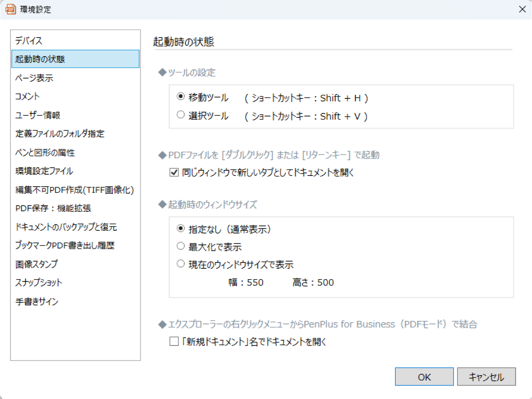Select 起動時の状態 in the category list
Image resolution: width=532 pixels, height=399 pixels.
pyautogui.click(x=75, y=59)
